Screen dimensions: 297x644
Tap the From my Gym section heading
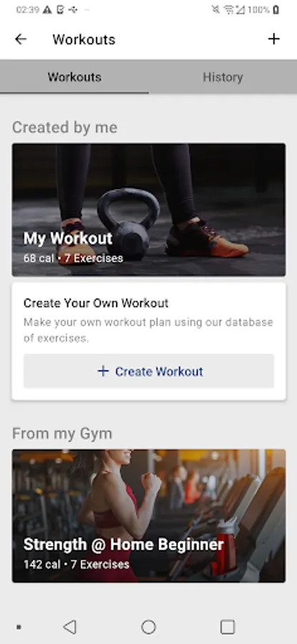[62, 434]
